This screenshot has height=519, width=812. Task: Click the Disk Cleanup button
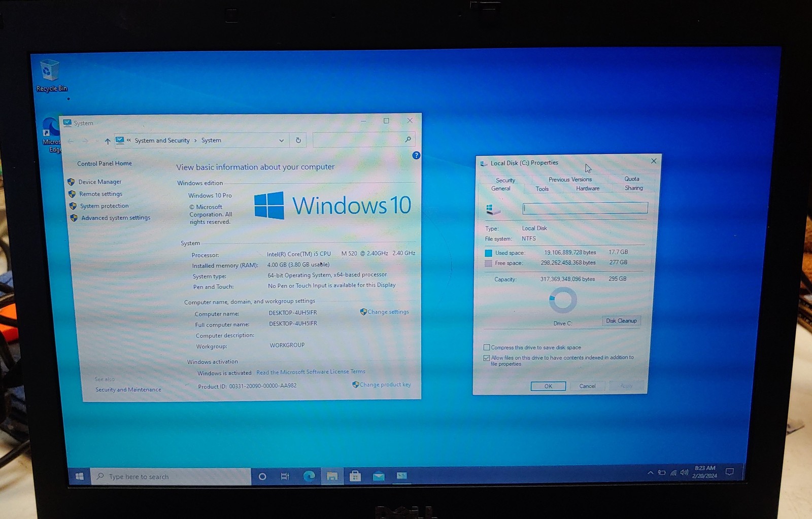click(621, 321)
